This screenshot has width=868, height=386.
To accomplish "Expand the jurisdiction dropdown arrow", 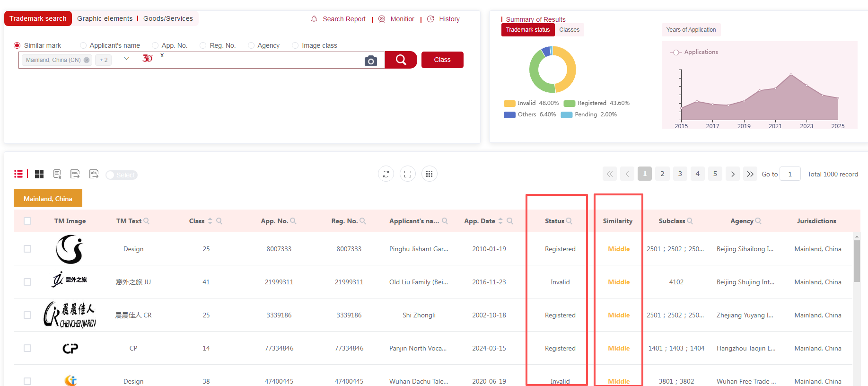I will (x=126, y=59).
